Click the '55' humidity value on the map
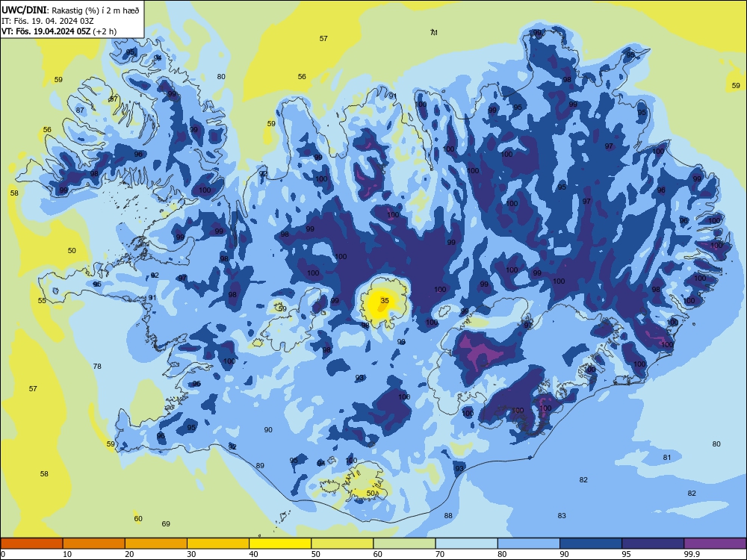The width and height of the screenshot is (747, 560). tap(42, 300)
